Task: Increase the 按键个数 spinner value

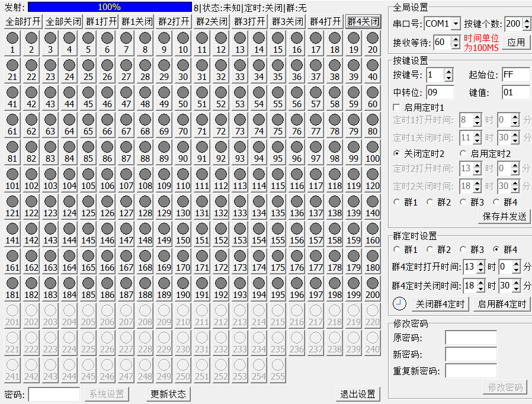Action: 527,21
